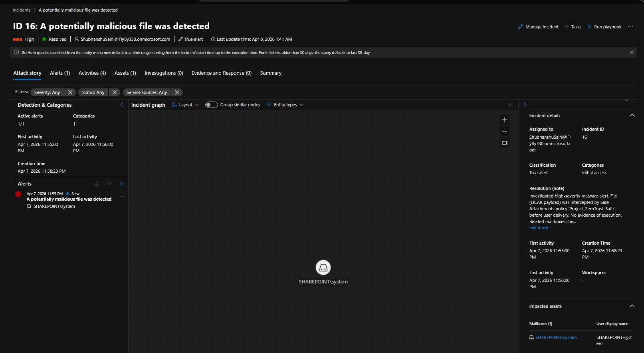Open Evidence and Response (0) tab
This screenshot has height=353, width=644.
coord(222,73)
